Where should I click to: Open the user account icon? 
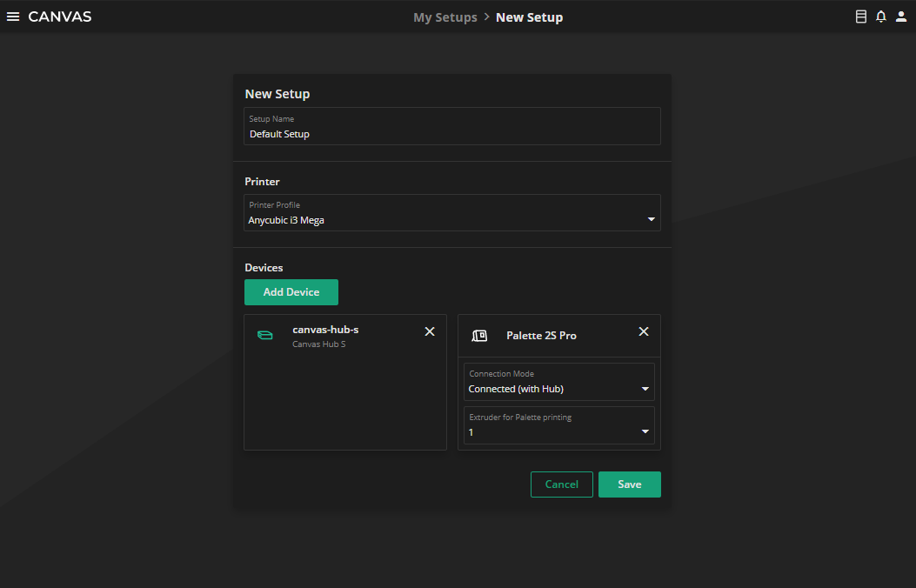point(901,17)
